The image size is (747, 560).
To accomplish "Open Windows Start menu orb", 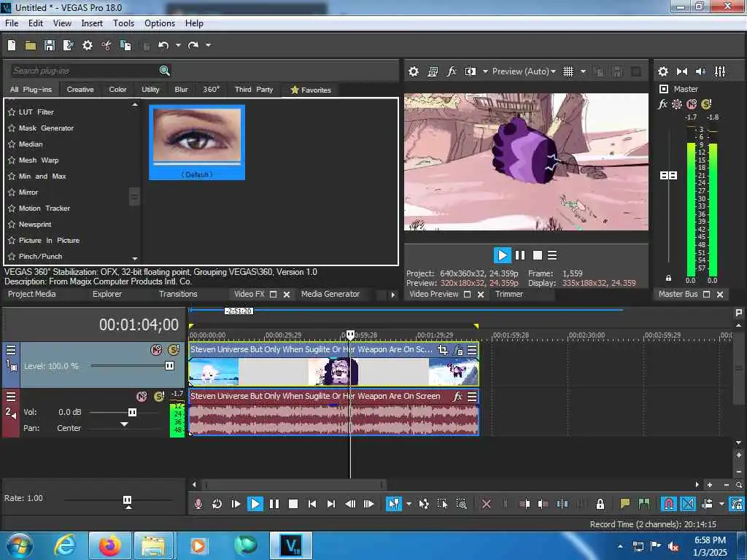I will click(x=20, y=545).
